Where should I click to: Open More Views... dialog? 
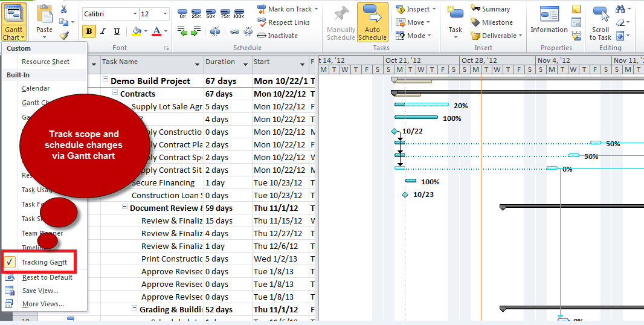click(43, 304)
